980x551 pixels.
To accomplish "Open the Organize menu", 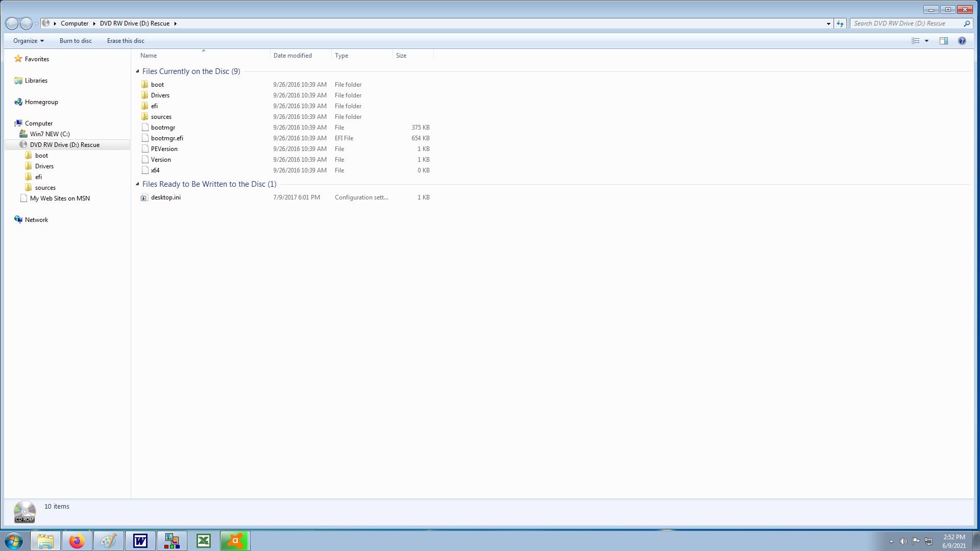I will click(x=28, y=41).
